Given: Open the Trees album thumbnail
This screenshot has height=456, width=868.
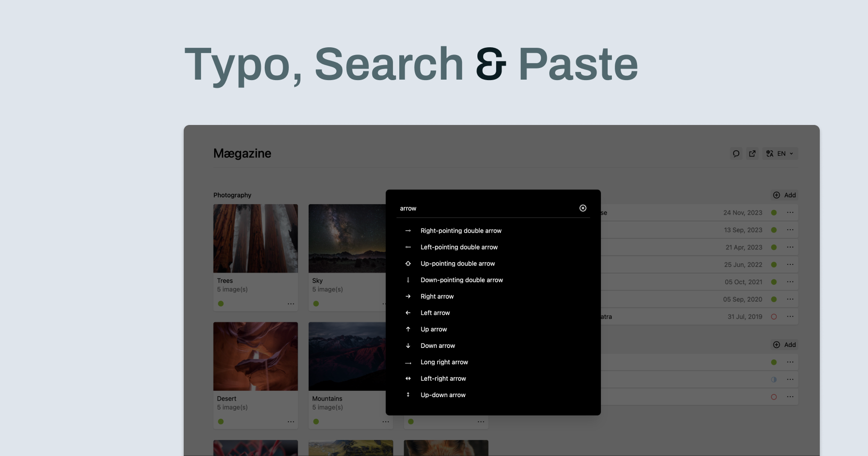Looking at the screenshot, I should coord(256,238).
